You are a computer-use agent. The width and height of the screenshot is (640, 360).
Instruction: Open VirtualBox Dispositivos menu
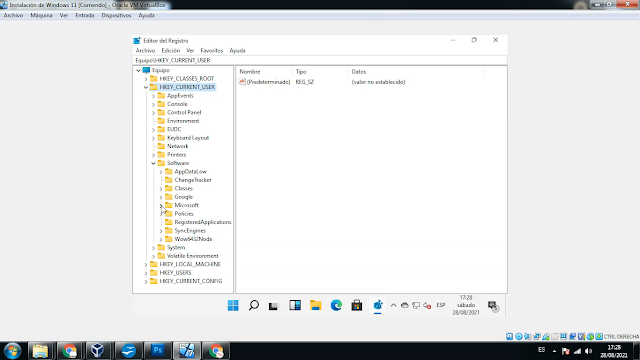[x=116, y=16]
